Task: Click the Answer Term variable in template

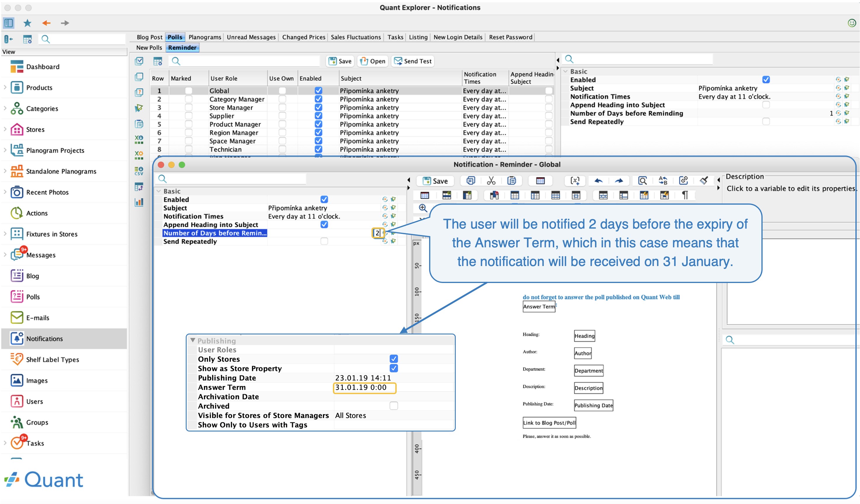Action: tap(539, 306)
